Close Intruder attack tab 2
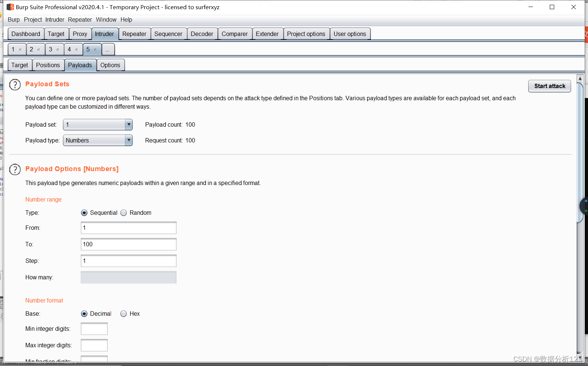Screen dimensions: 588x366 coord(39,50)
